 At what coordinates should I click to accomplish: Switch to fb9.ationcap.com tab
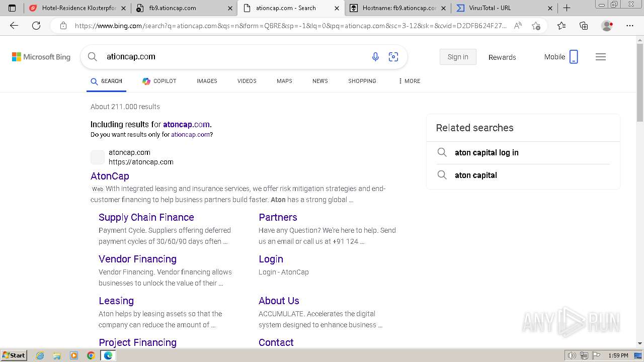(184, 8)
